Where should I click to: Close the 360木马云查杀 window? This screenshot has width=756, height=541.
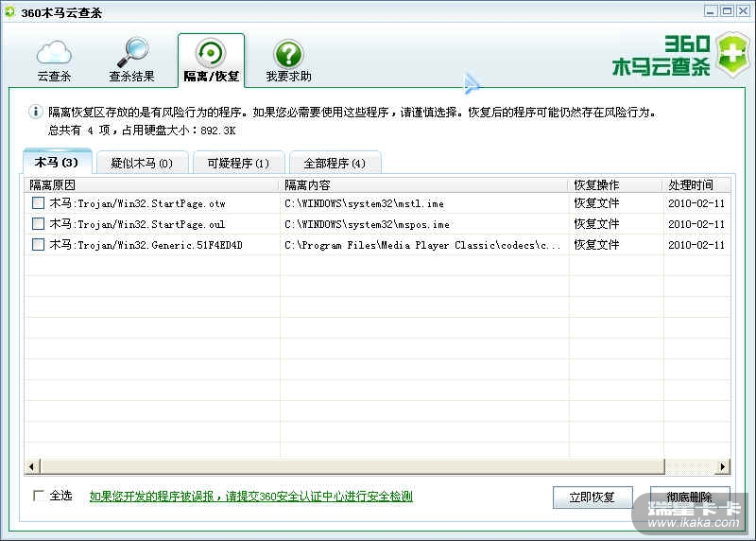tap(743, 10)
